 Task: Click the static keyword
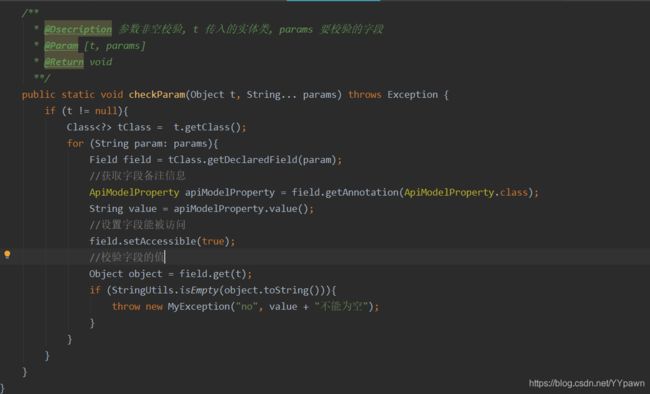(78, 95)
